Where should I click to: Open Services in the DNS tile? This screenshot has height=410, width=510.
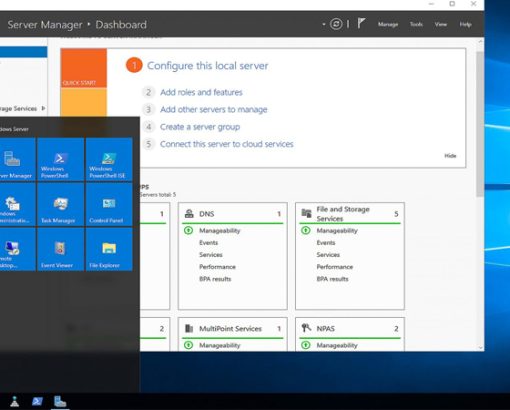tap(211, 255)
